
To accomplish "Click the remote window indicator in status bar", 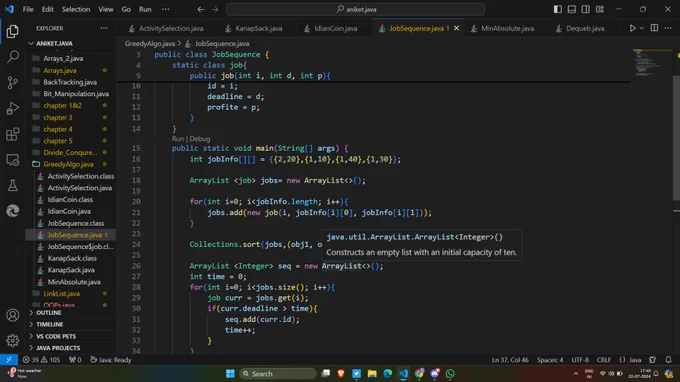I will tap(9, 359).
